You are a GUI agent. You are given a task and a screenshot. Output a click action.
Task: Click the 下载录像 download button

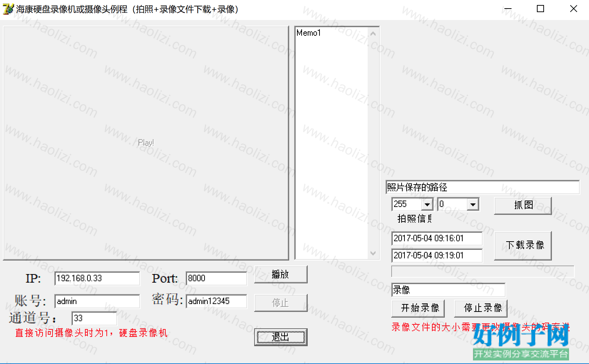pyautogui.click(x=523, y=246)
